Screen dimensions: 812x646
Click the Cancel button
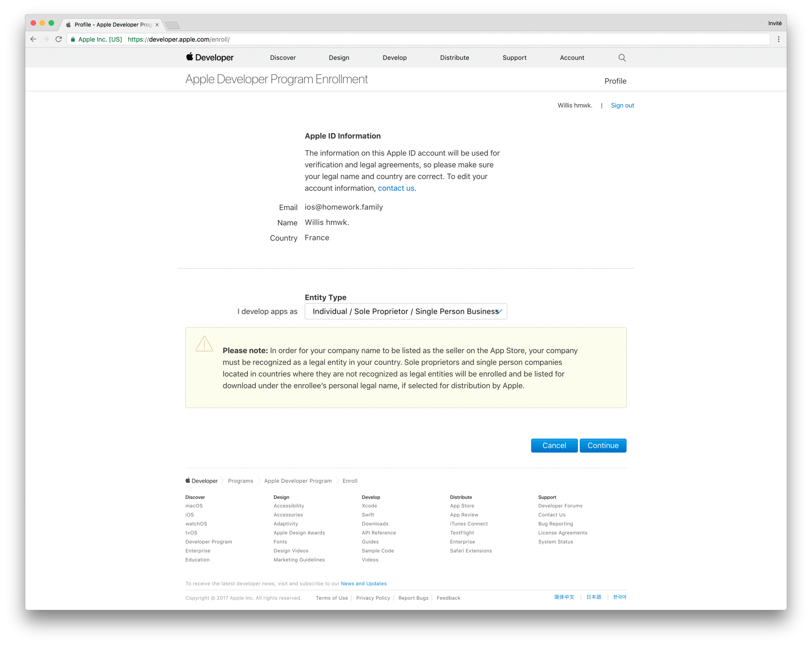tap(554, 445)
